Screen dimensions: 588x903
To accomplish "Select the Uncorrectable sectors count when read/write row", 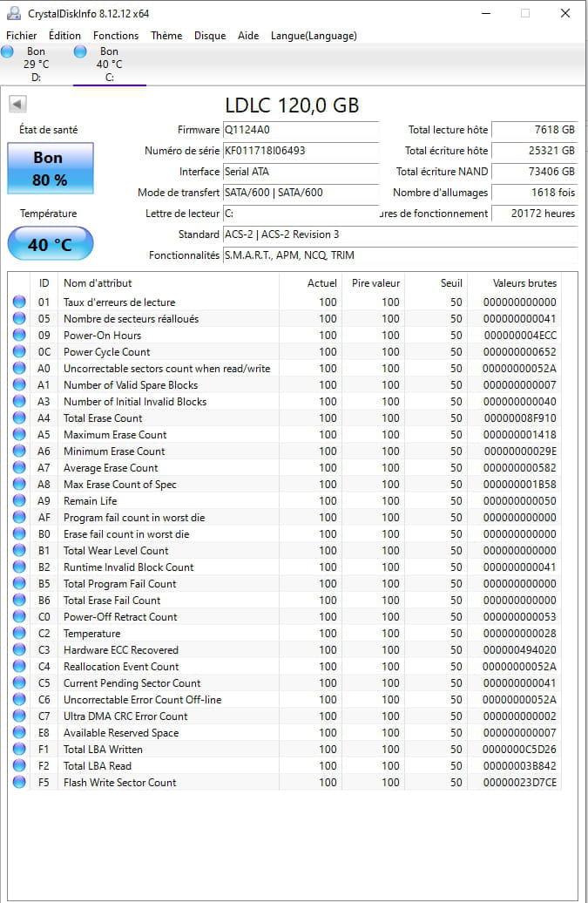I will click(286, 369).
